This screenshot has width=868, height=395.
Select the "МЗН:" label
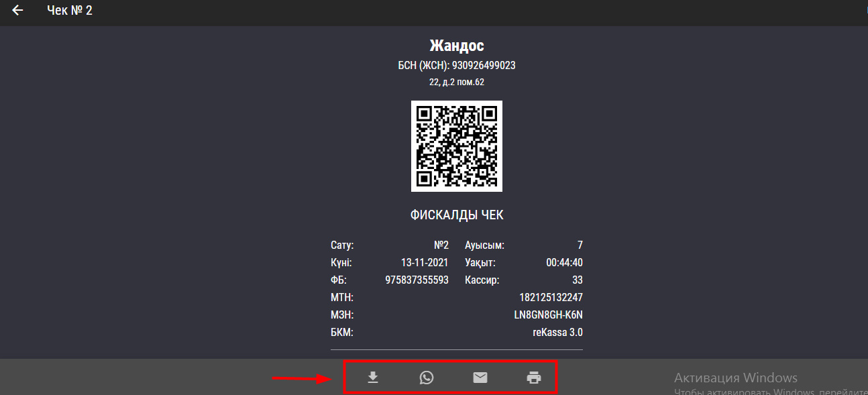342,315
